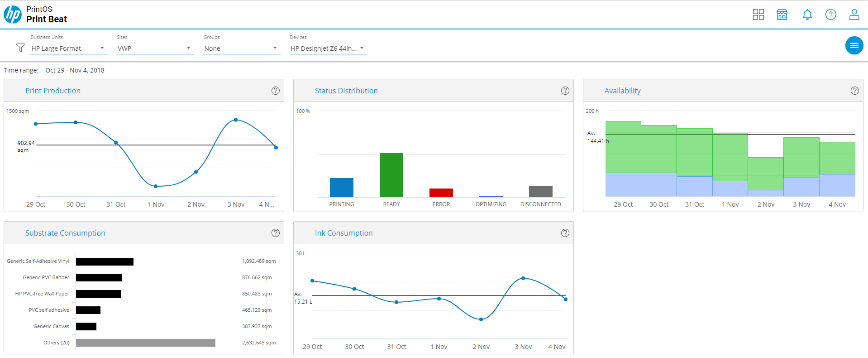Screen dimensions: 868x358
Task: Click the 30 Oct point on Print Production
Action: 76,122
